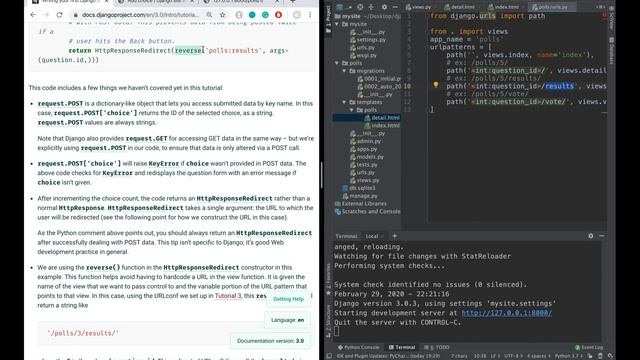Click the yellow lightbulb intention icon

pyautogui.click(x=436, y=85)
